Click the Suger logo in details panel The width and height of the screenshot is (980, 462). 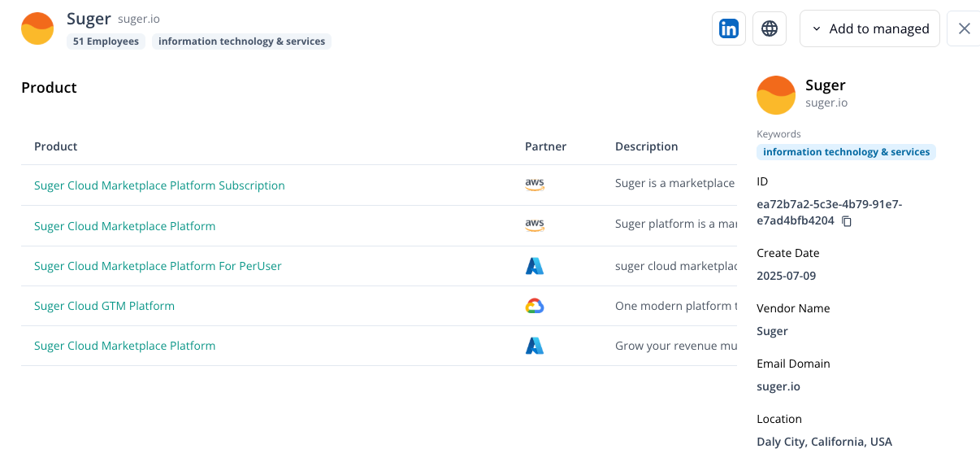click(776, 95)
